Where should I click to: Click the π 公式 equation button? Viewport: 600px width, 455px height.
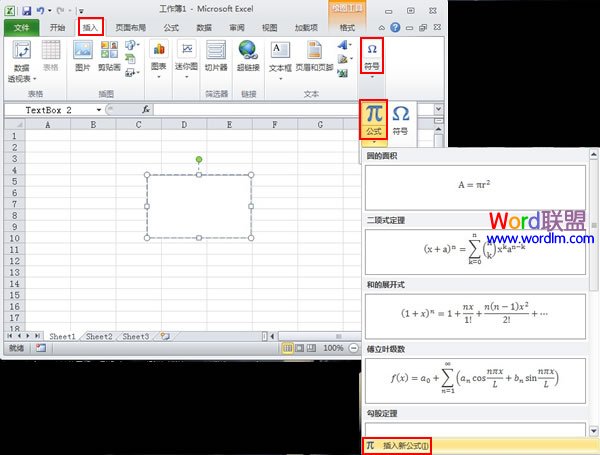(373, 119)
